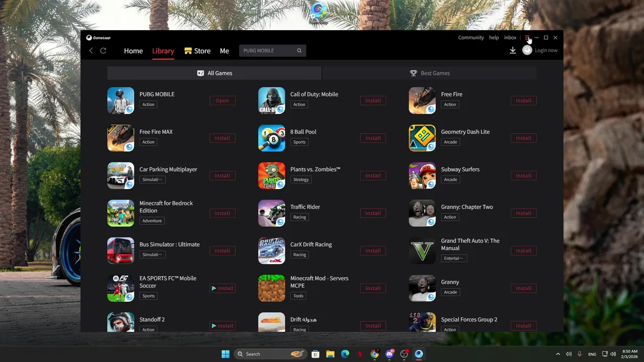This screenshot has height=362, width=644.
Task: Click the Grand Theft Auto V icon
Action: [422, 250]
